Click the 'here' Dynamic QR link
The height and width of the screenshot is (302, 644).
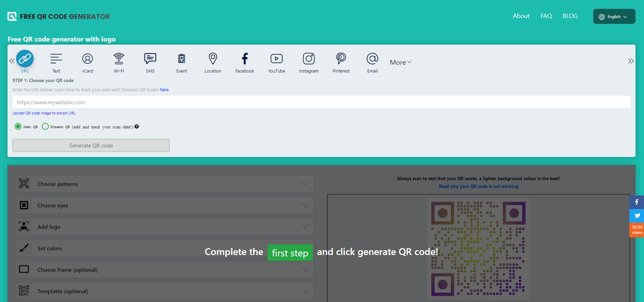point(164,90)
